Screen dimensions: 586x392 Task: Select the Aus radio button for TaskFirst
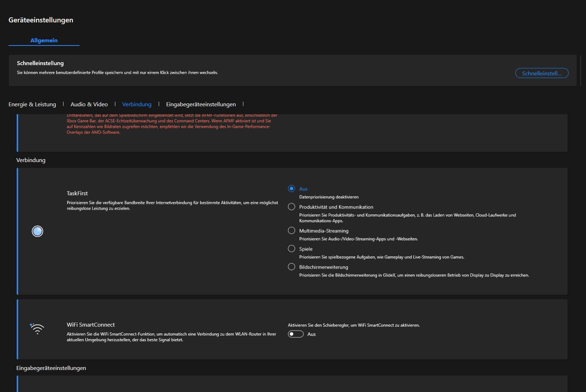click(x=291, y=189)
